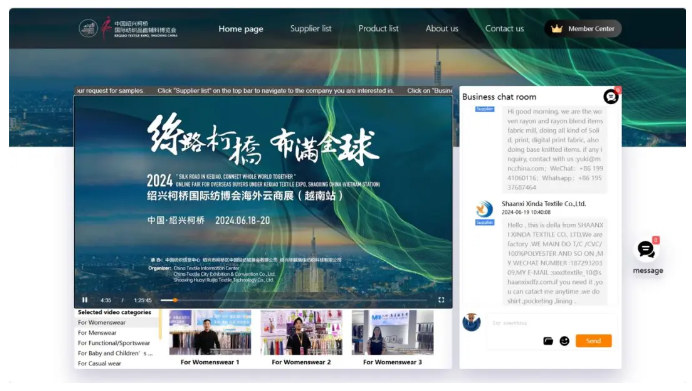The width and height of the screenshot is (692, 391).
Task: Open the Supplier list menu
Action: click(311, 29)
